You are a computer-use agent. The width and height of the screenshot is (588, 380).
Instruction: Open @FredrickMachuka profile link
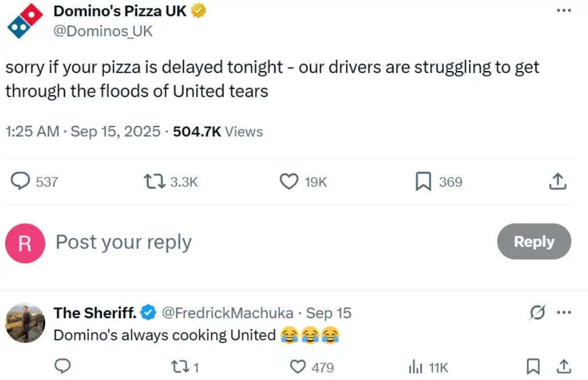pyautogui.click(x=228, y=313)
